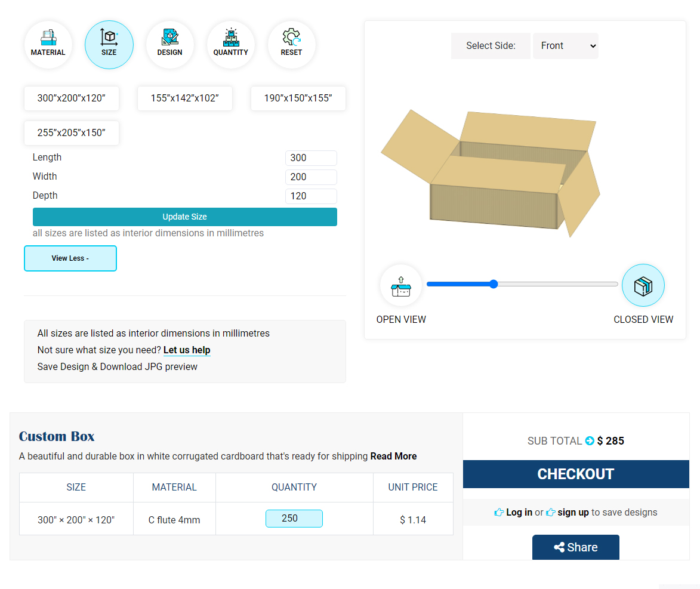Open the Let us help link

187,350
